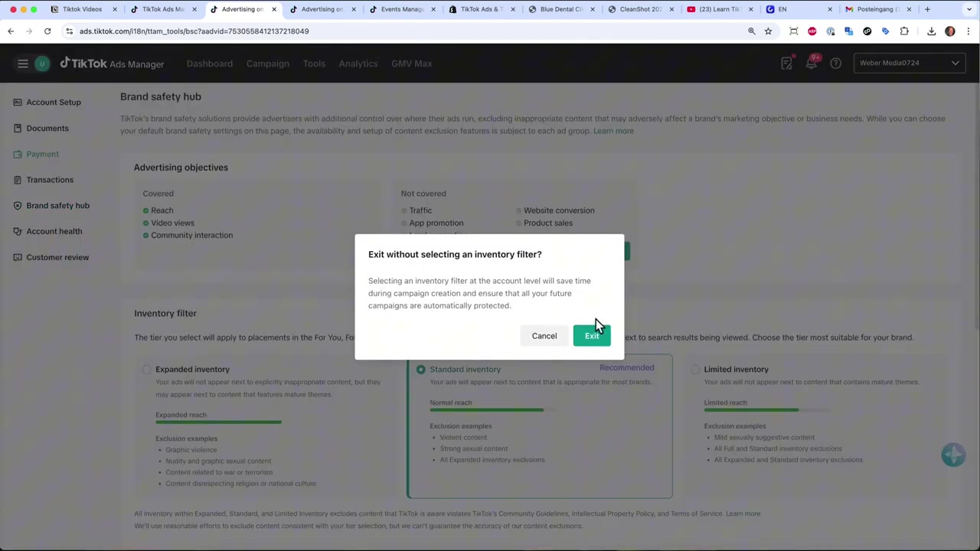
Task: Click Learn more after Terms of Service
Action: (743, 514)
